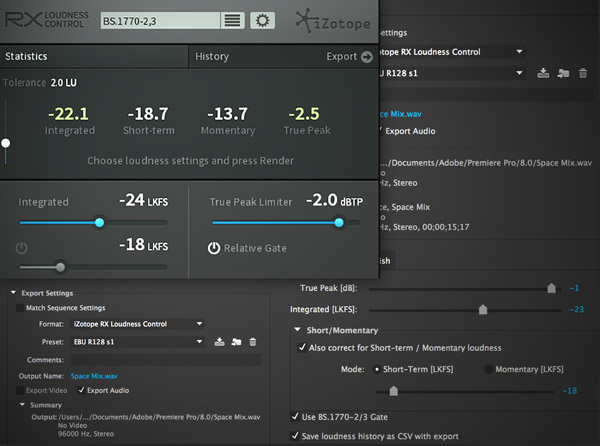Import preset icon in lower Export Settings
This screenshot has height=446, width=600.
click(236, 342)
